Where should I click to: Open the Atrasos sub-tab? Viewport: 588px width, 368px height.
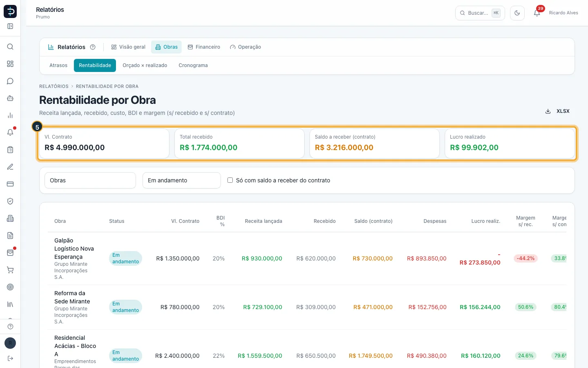(x=58, y=65)
